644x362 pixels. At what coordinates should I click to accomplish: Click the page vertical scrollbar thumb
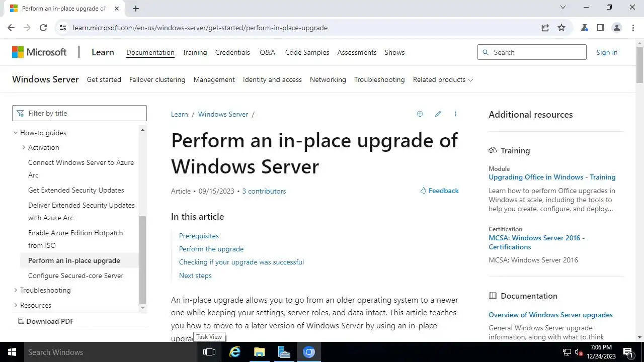coord(639,65)
